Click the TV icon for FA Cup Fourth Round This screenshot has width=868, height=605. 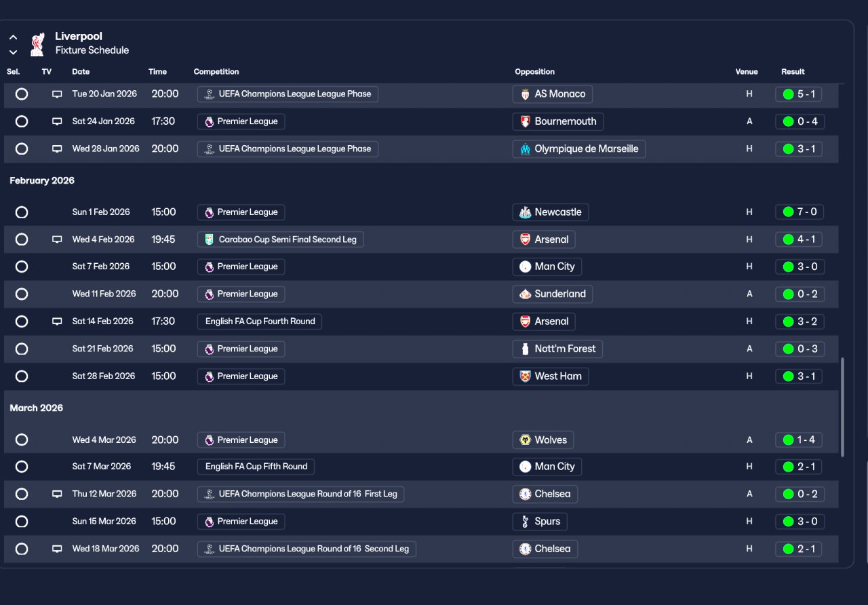(x=57, y=321)
